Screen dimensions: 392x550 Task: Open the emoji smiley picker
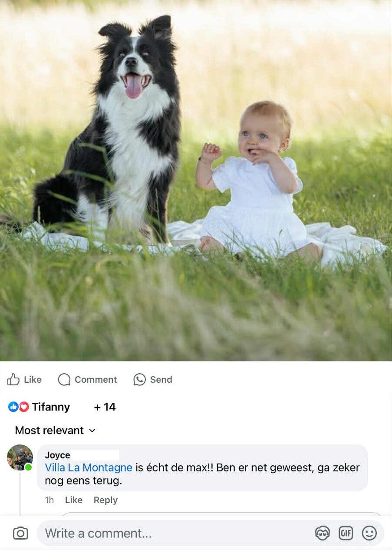pyautogui.click(x=369, y=533)
